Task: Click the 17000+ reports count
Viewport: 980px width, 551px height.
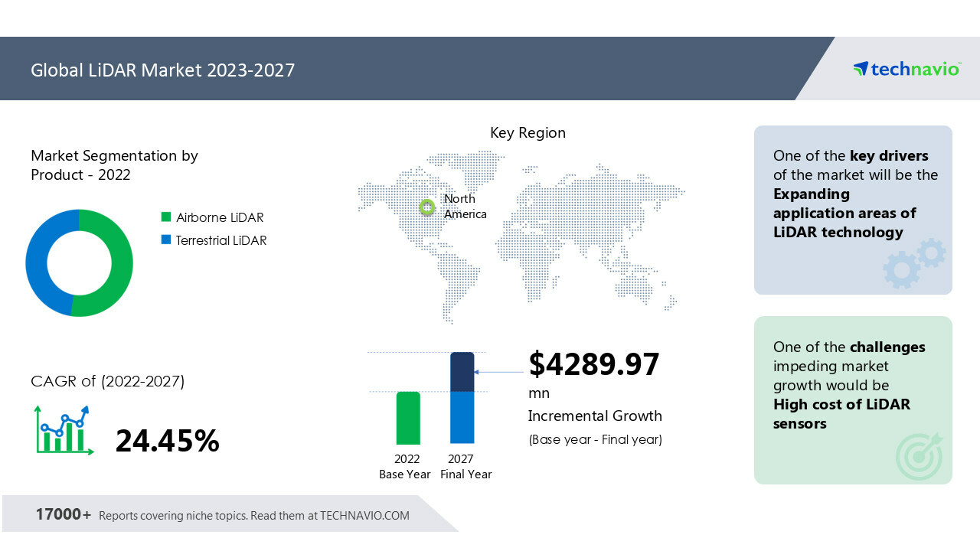Action: 63,514
